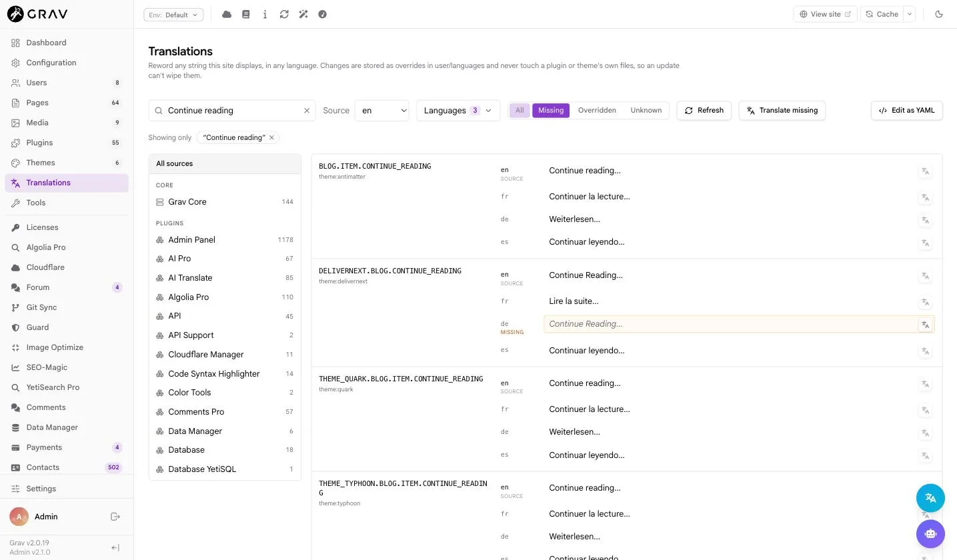Open Pages section in sidebar
The width and height of the screenshot is (957, 560).
(67, 103)
